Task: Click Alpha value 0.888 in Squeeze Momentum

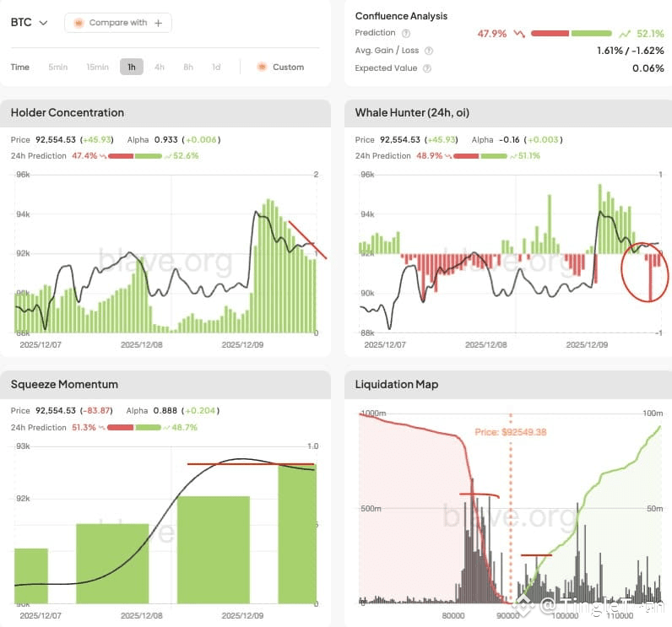Action: pos(165,411)
